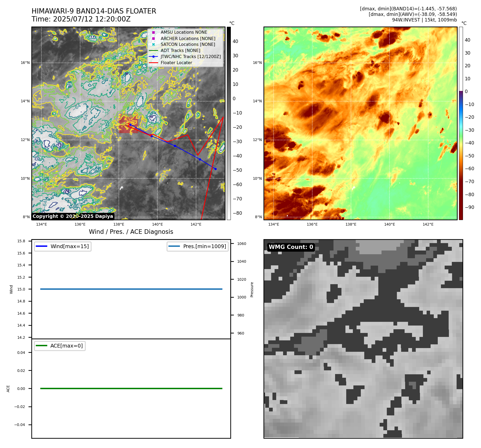Viewport: 481px width, 448px height.
Task: Click the red Floater Locater legend line
Action: 153,63
